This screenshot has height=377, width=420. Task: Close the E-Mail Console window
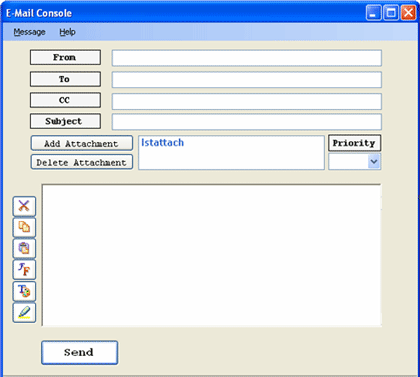coord(408,13)
